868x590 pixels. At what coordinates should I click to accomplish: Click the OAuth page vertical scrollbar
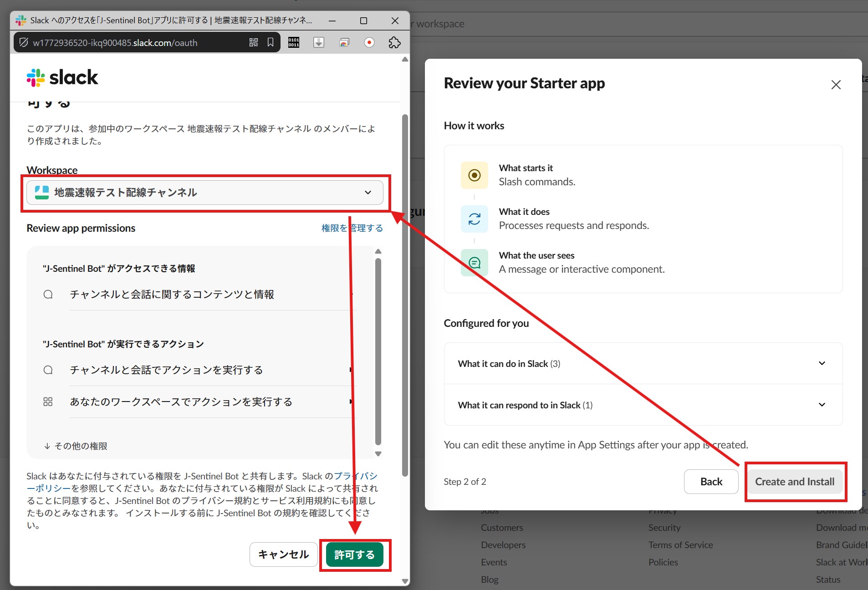(405, 295)
